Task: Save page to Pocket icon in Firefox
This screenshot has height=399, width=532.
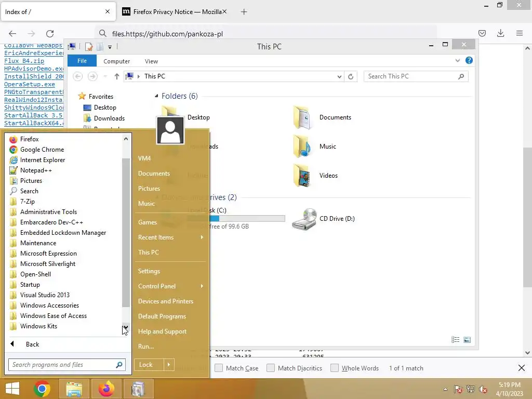Action: coord(482,33)
